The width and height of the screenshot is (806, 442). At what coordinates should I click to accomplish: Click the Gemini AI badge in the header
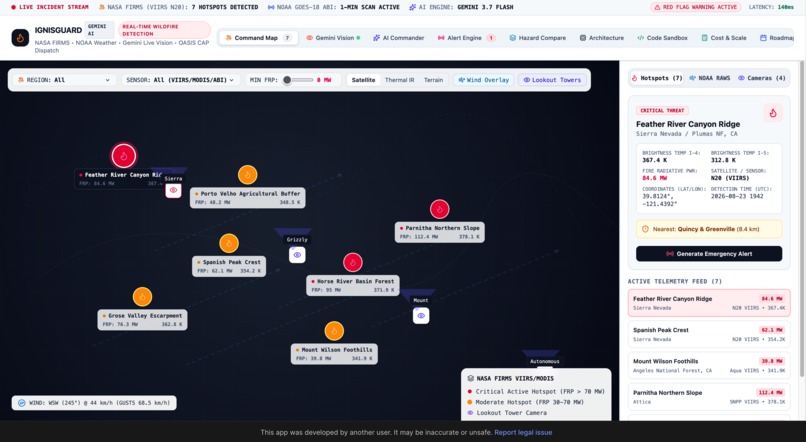[x=98, y=30]
